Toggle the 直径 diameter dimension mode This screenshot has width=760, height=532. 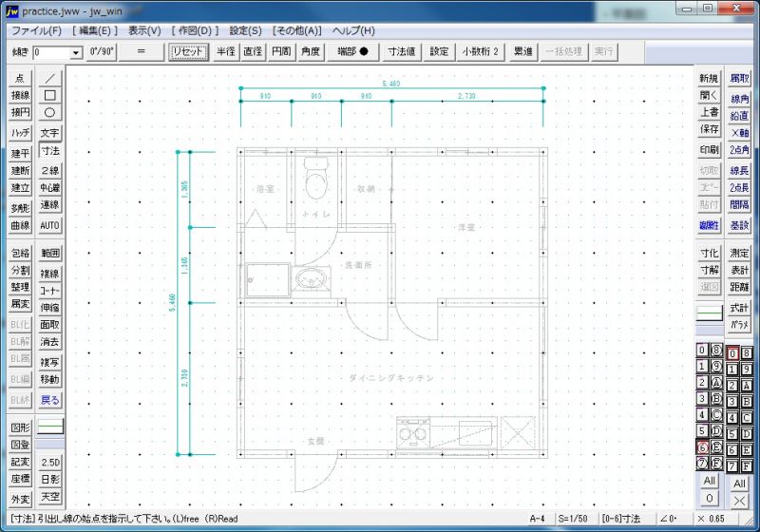point(253,51)
